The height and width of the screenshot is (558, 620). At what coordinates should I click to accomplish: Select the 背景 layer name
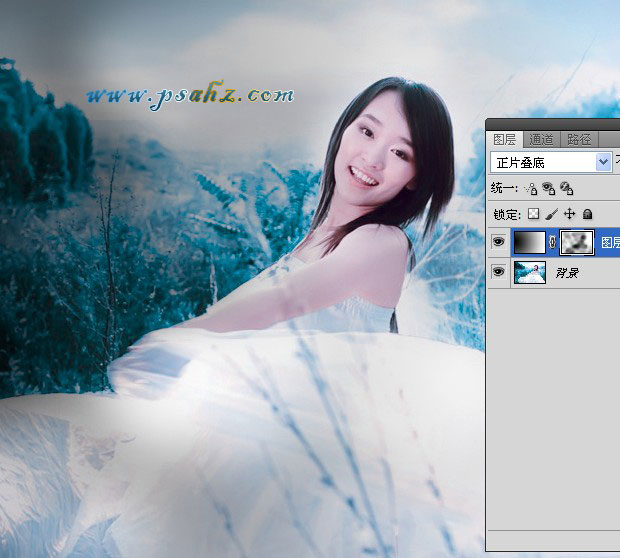tap(568, 272)
